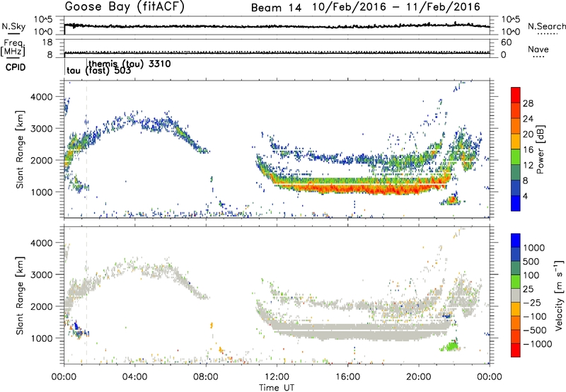Click the 'Slant Range [km]' label of velocity panel

click(x=20, y=295)
